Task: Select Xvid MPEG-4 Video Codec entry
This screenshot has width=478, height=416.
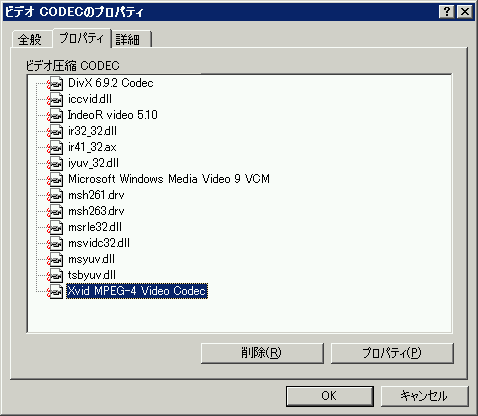Action: pyautogui.click(x=137, y=291)
